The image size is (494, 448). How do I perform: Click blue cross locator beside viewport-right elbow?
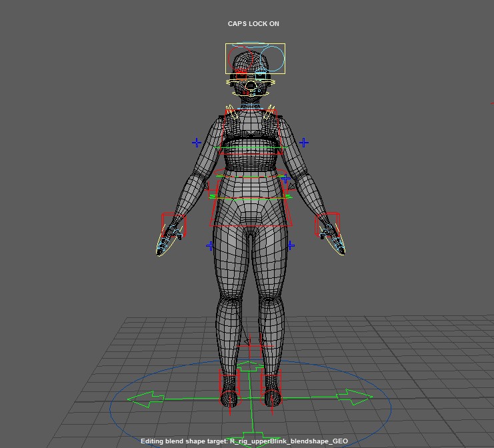click(x=304, y=143)
